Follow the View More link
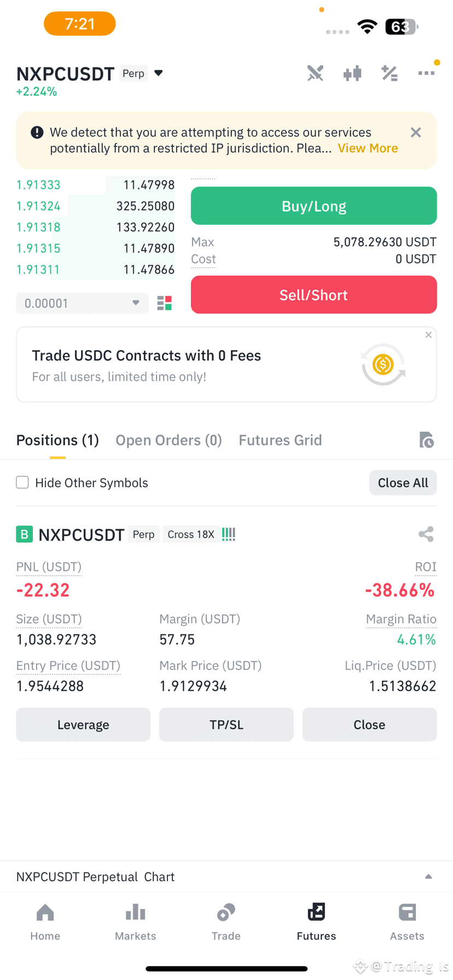 368,148
